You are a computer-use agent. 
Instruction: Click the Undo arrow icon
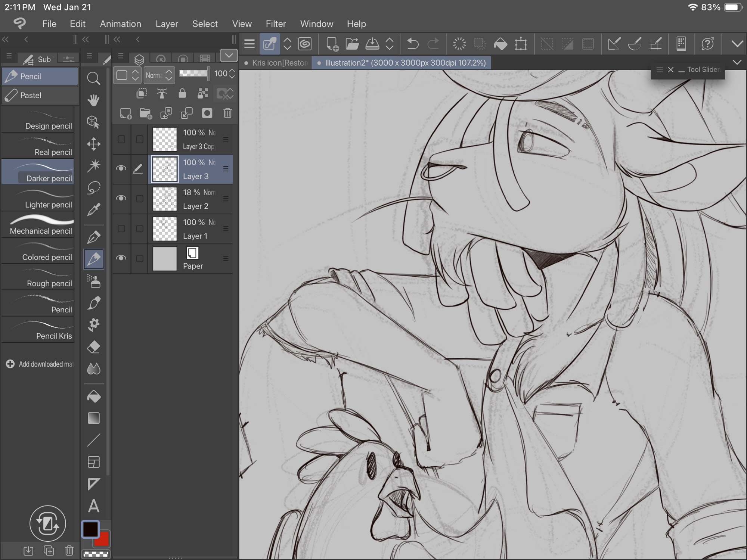tap(412, 44)
